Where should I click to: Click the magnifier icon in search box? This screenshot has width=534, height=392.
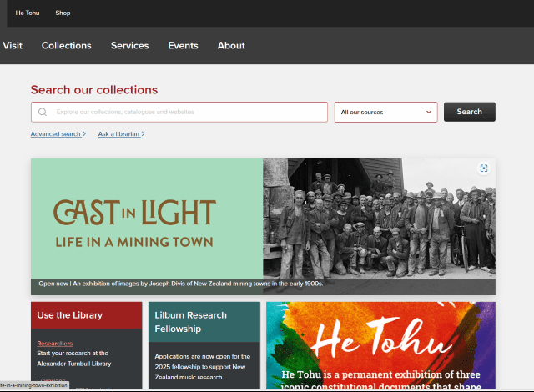pos(43,112)
